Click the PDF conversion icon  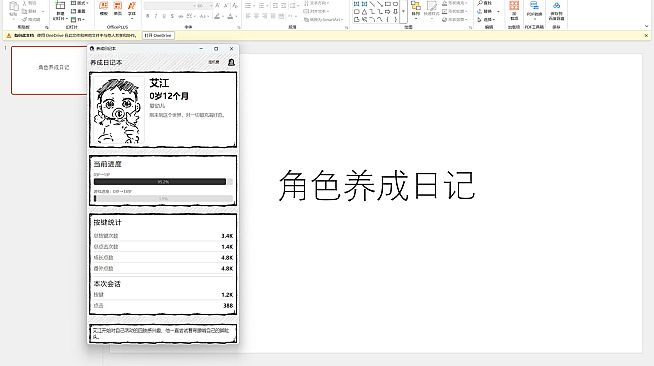tap(534, 5)
